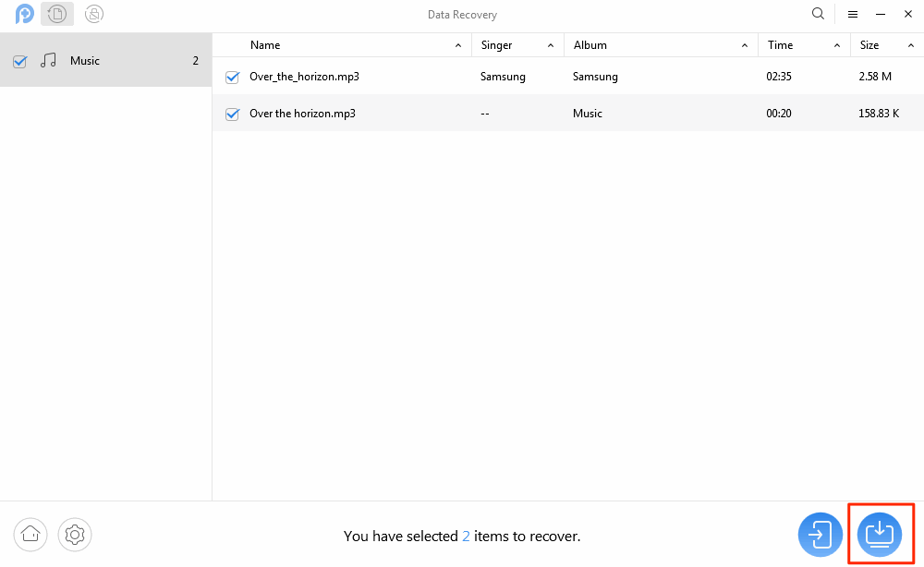Screen dimensions: 924x567
Task: Go to home screen icon
Action: (30, 535)
